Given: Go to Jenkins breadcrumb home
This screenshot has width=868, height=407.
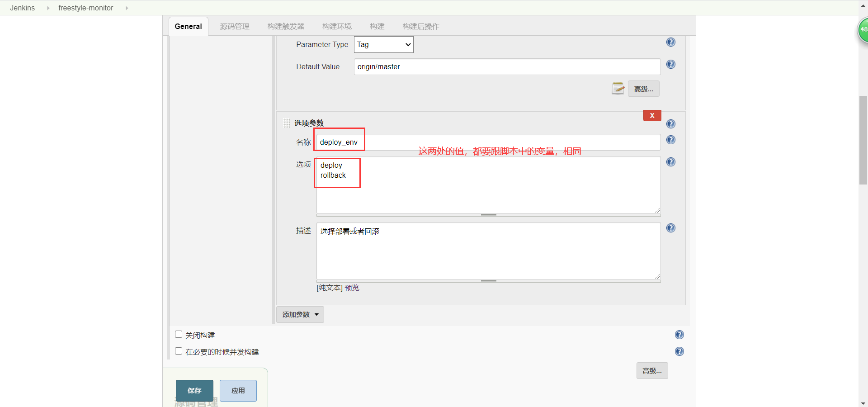Looking at the screenshot, I should pos(23,8).
